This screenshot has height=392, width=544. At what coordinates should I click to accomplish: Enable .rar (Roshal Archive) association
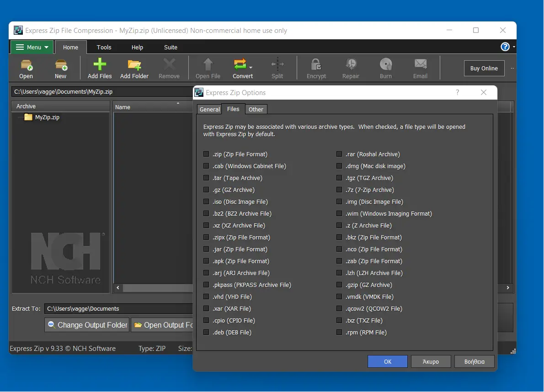pyautogui.click(x=339, y=154)
